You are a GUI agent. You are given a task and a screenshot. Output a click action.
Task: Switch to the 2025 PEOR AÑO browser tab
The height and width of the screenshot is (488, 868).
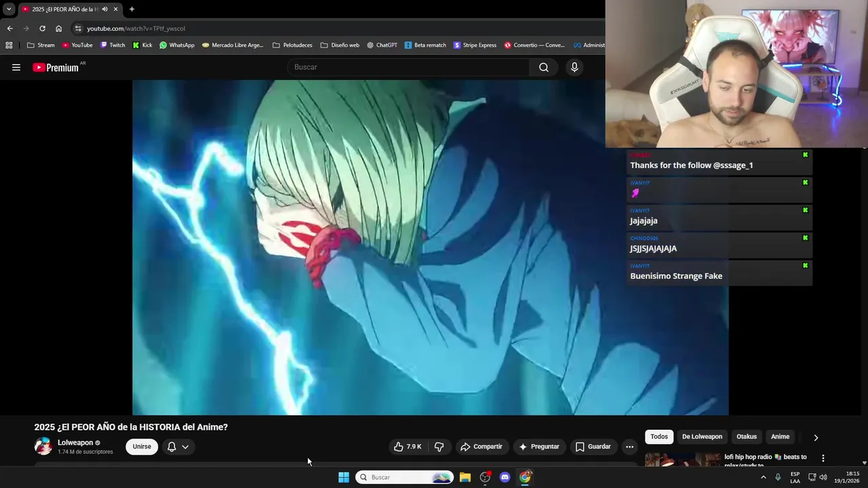[64, 9]
